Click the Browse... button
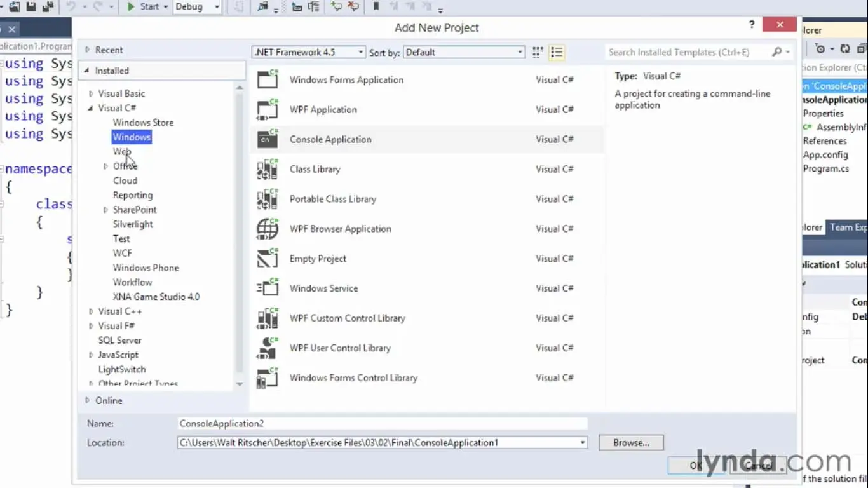868x488 pixels. (631, 442)
